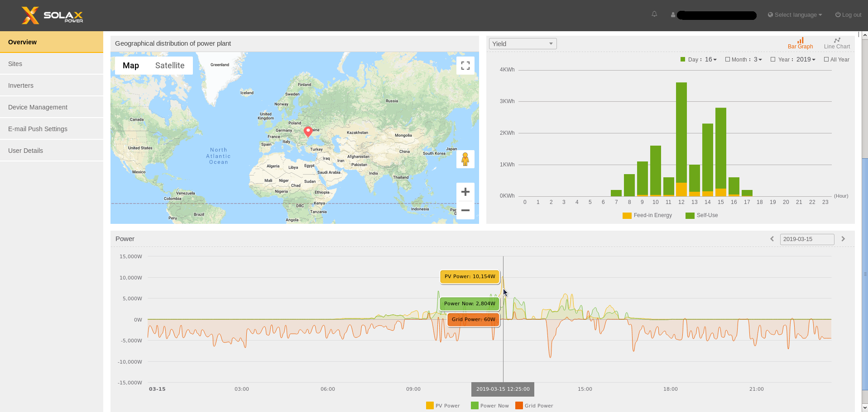
Task: Open the Inverters menu item
Action: coord(21,85)
